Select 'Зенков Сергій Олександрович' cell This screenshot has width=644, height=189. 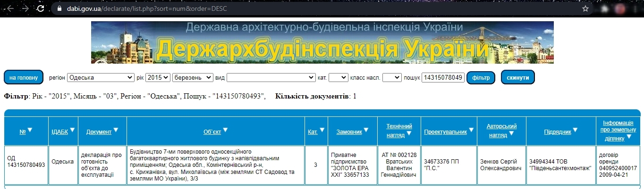pyautogui.click(x=501, y=165)
